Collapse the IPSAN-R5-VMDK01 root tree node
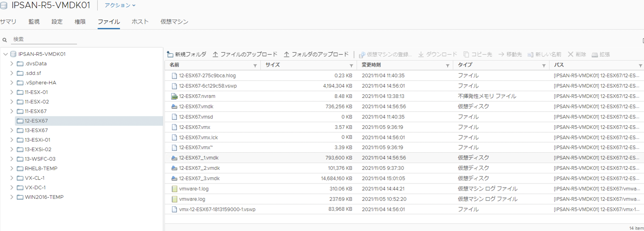Viewport: 644px width, 231px height. [6, 54]
